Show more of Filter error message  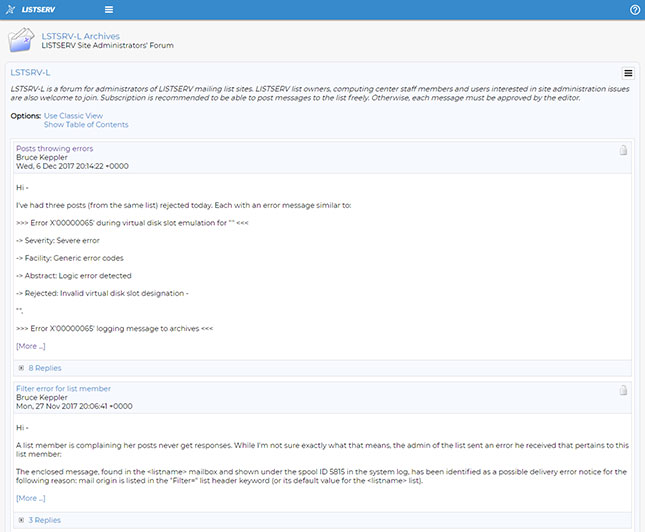click(x=31, y=498)
